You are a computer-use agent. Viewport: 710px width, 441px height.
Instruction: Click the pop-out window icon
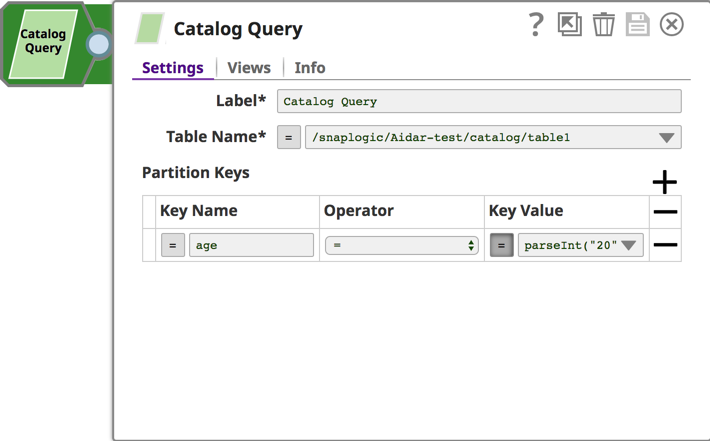tap(570, 25)
